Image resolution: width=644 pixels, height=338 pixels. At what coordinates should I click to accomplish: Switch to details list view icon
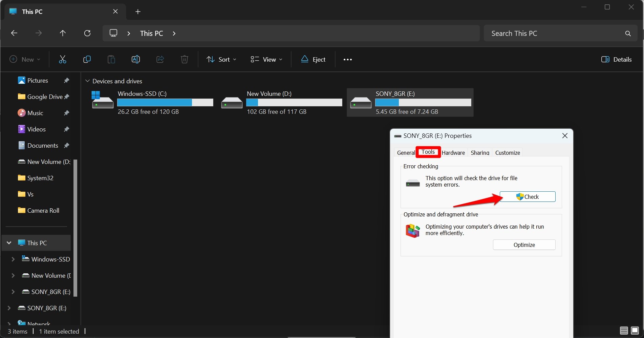(x=624, y=331)
